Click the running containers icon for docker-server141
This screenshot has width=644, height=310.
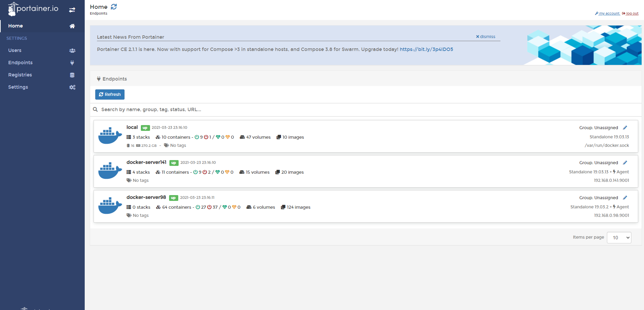196,172
